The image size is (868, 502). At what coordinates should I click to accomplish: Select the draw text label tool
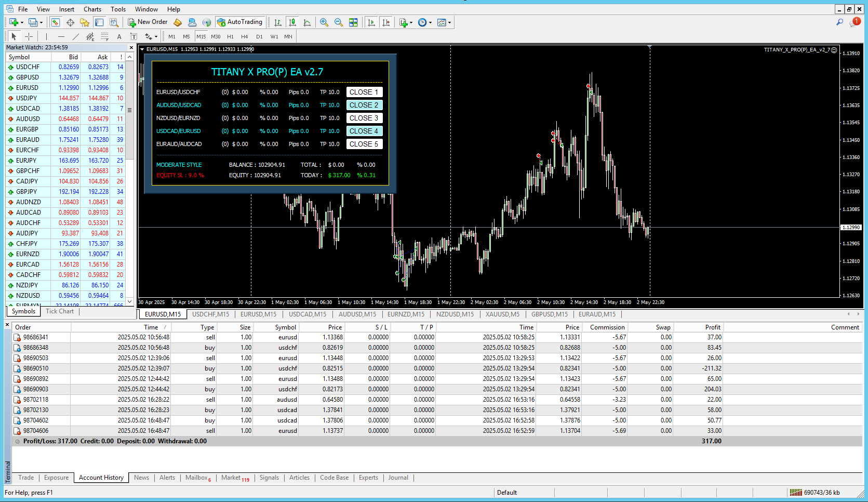[x=133, y=36]
